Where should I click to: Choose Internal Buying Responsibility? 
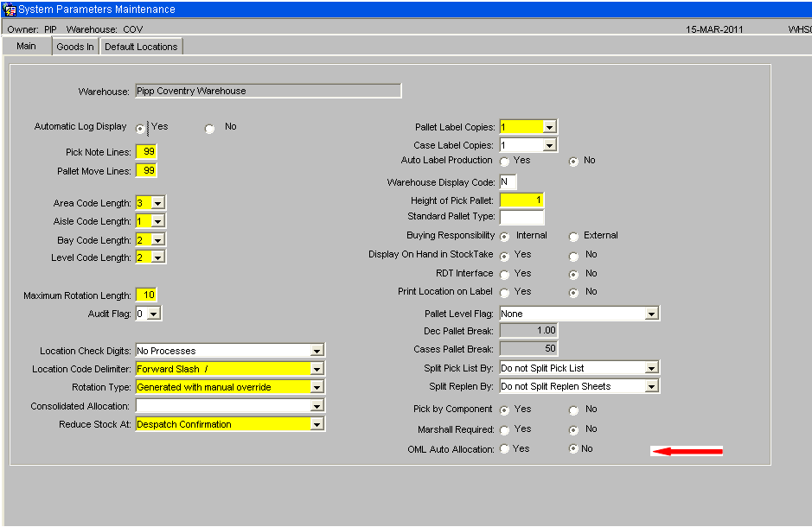[504, 237]
